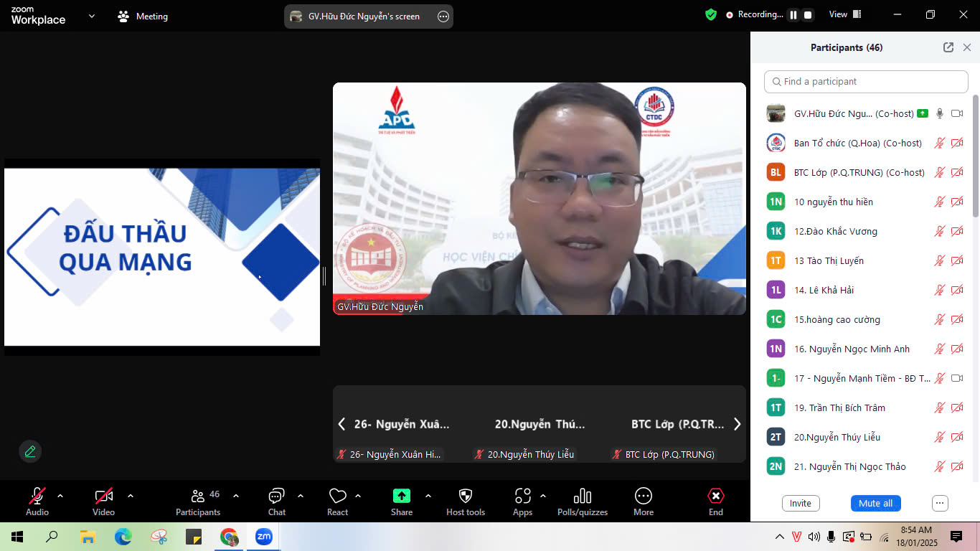Click the Mute all button
Viewport: 980px width, 551px height.
[875, 503]
